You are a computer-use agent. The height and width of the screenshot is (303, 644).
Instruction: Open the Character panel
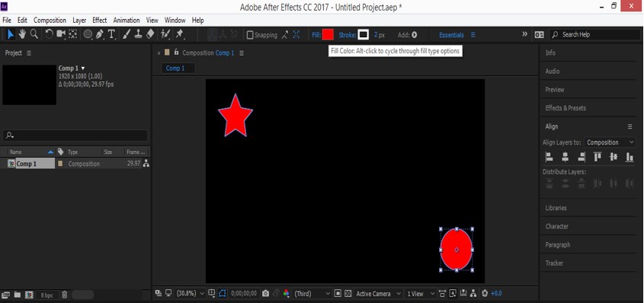(557, 226)
